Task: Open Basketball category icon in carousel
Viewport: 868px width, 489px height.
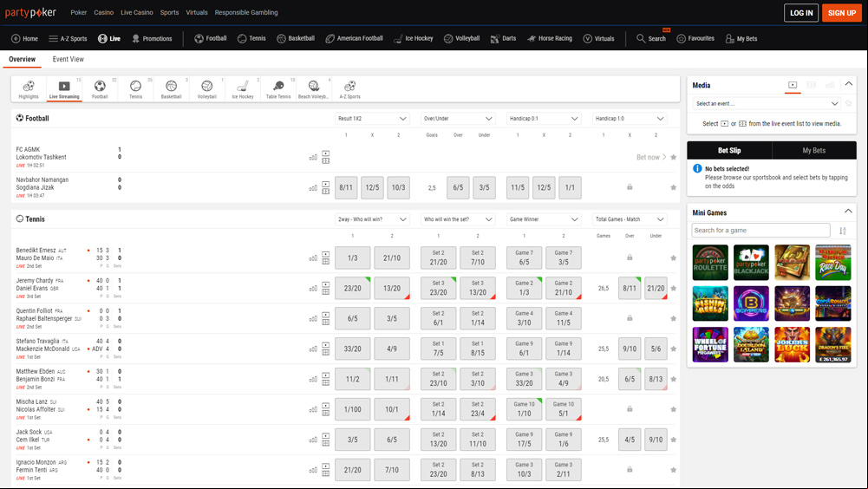Action: pyautogui.click(x=171, y=89)
